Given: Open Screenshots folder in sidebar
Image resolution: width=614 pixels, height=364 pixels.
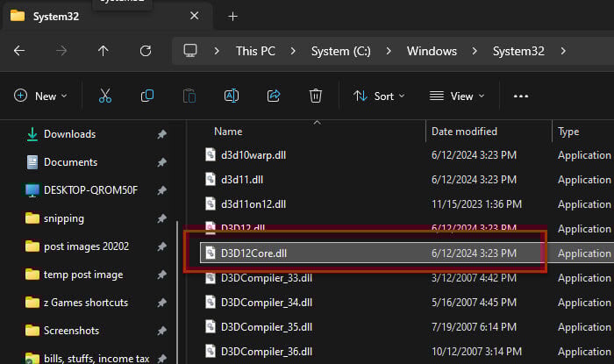Looking at the screenshot, I should coord(71,331).
